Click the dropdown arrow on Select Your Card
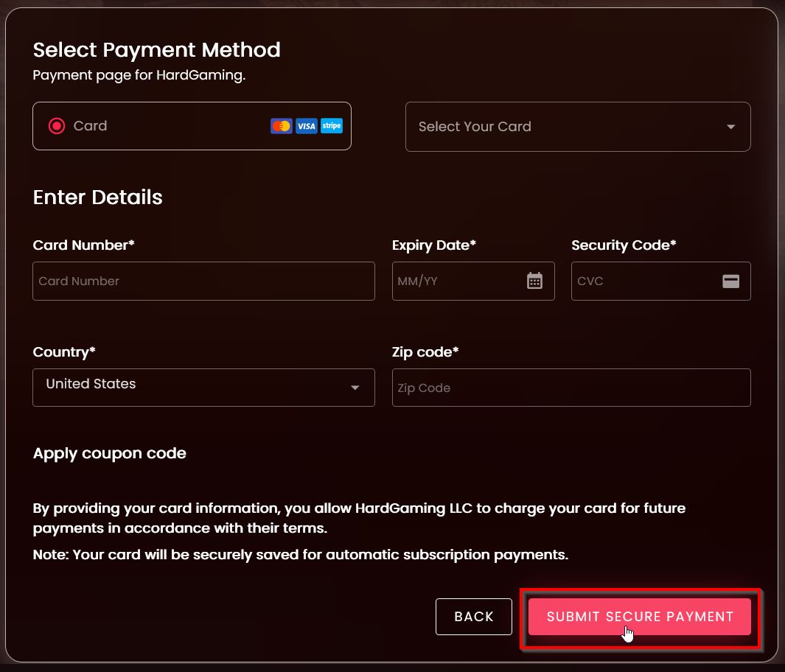 (731, 127)
